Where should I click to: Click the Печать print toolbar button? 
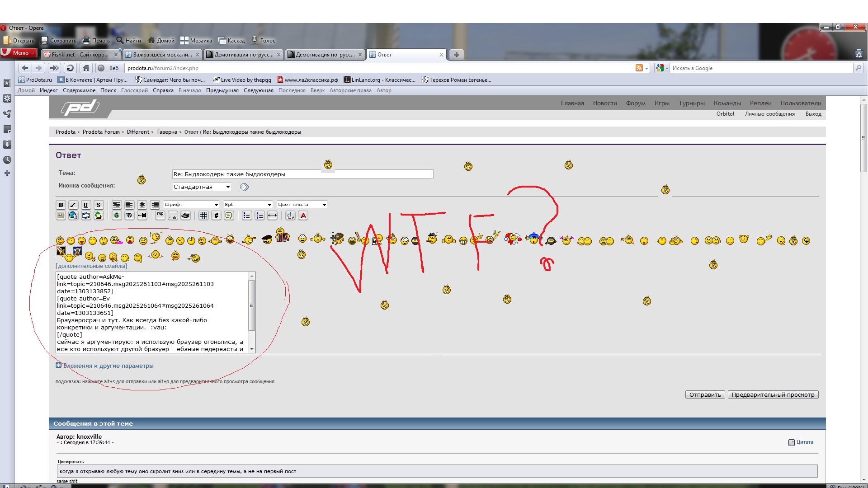[96, 41]
